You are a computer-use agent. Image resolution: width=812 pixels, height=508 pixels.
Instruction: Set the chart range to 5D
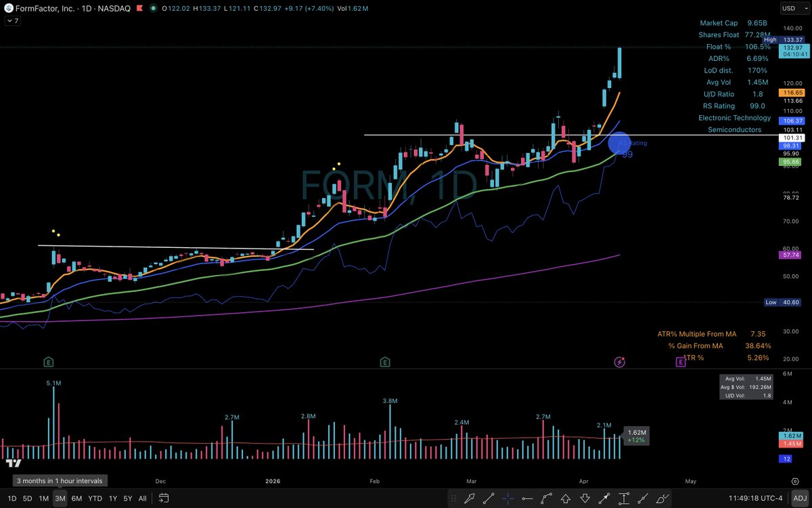point(28,499)
